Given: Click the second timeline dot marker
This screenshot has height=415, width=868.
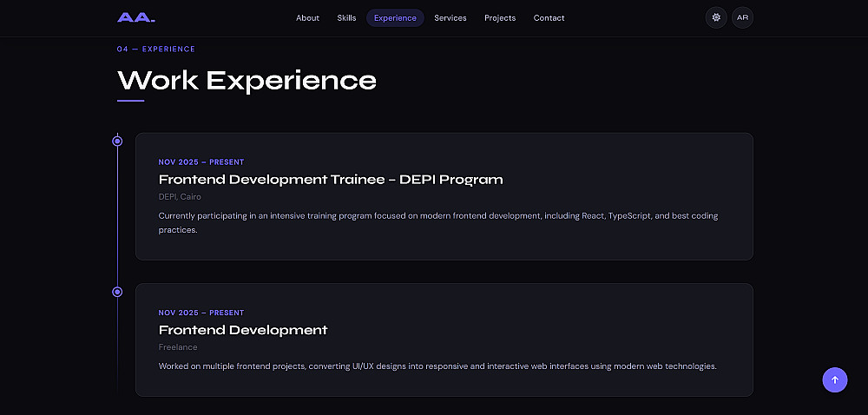Looking at the screenshot, I should (x=117, y=292).
